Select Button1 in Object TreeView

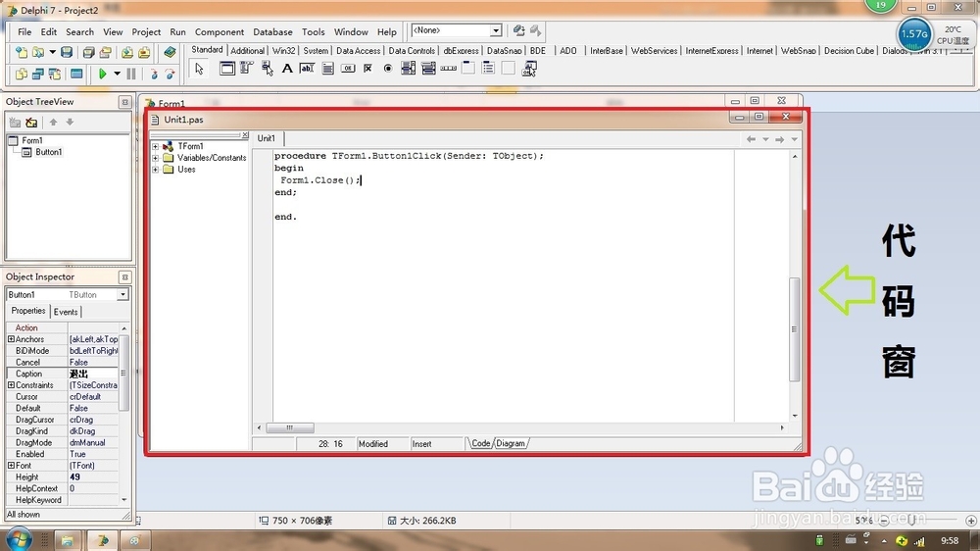tap(48, 152)
